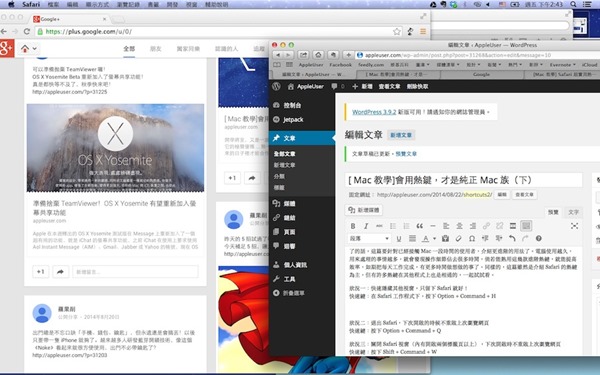Click +1 on the OS X Yosemite post
The height and width of the screenshot is (375, 600).
pyautogui.click(x=40, y=272)
